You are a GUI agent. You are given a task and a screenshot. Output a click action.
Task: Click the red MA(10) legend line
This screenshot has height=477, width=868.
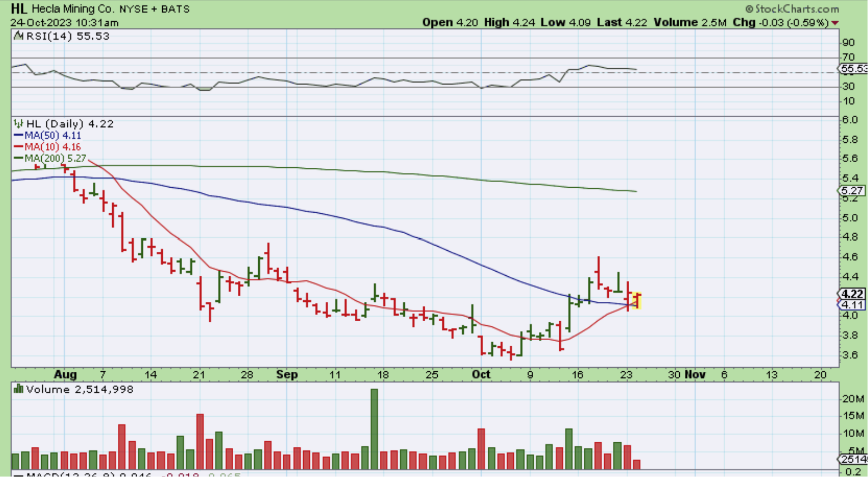coord(19,147)
